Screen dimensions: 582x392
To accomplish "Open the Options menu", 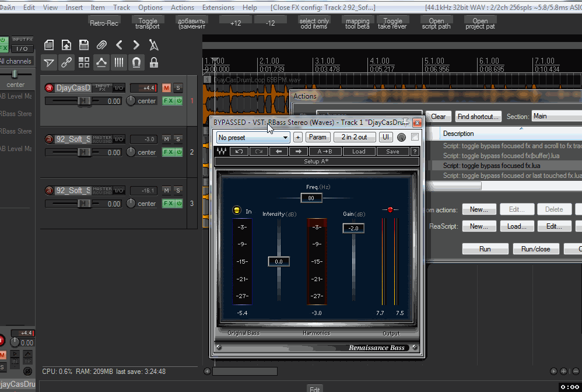I will 150,8.
